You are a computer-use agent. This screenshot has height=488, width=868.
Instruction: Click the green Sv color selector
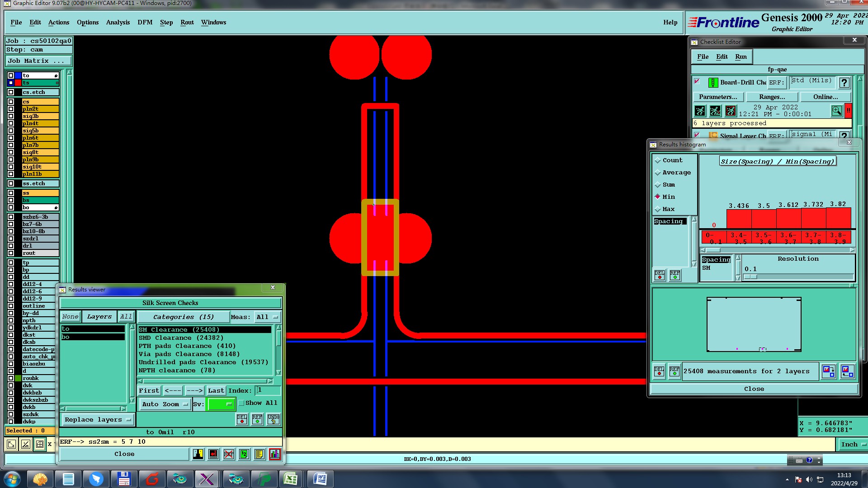[220, 404]
